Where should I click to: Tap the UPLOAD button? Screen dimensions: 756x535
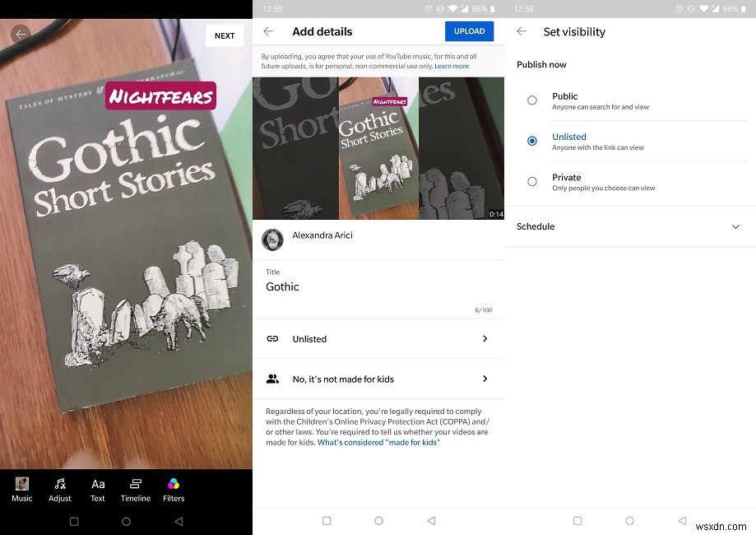coord(469,31)
